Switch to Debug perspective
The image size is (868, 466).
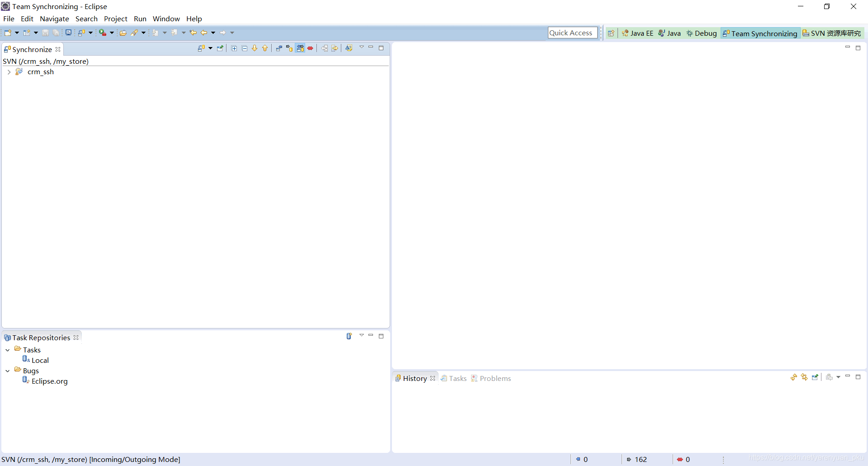click(x=702, y=33)
